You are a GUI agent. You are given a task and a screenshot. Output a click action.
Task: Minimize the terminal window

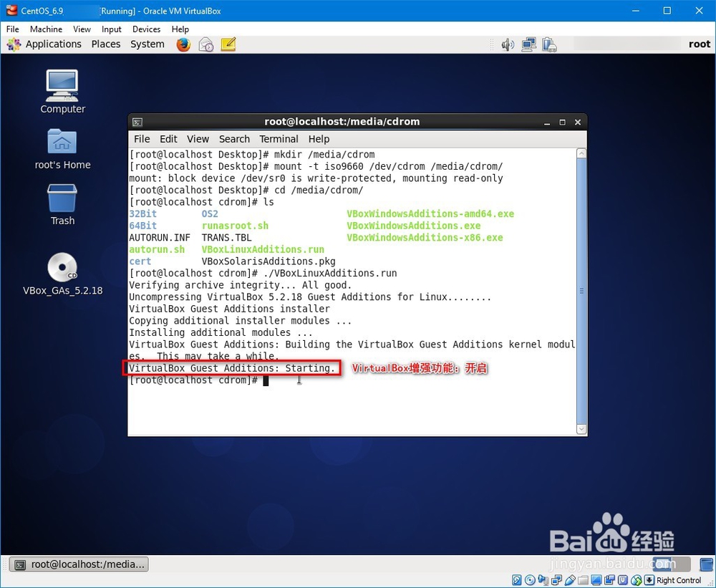547,122
